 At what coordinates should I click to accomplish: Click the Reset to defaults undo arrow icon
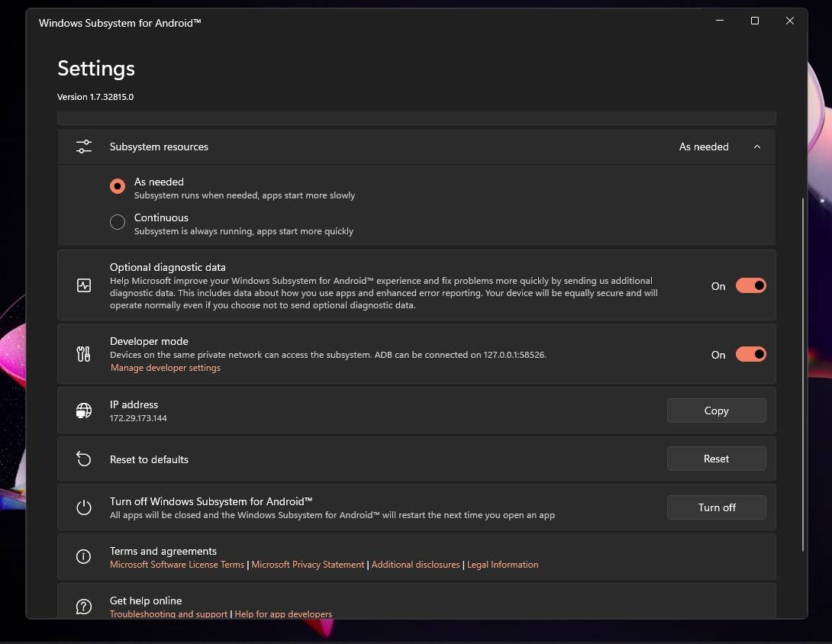point(83,459)
